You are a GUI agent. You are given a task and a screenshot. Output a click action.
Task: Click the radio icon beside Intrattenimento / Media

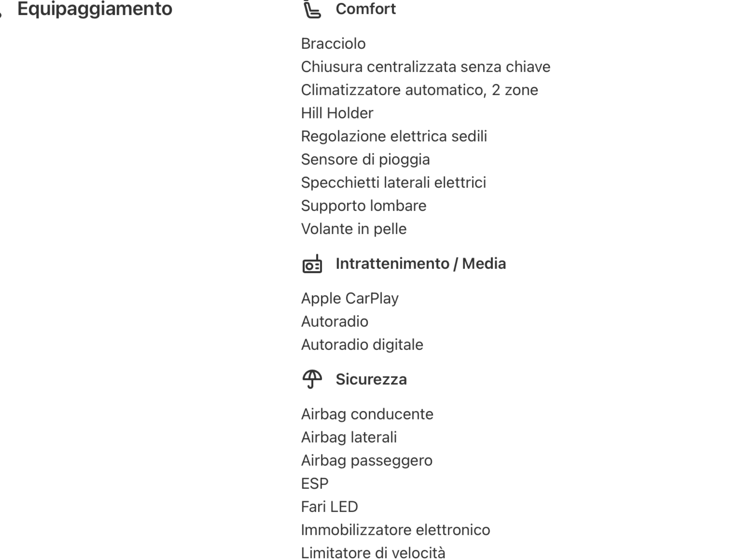click(x=312, y=264)
